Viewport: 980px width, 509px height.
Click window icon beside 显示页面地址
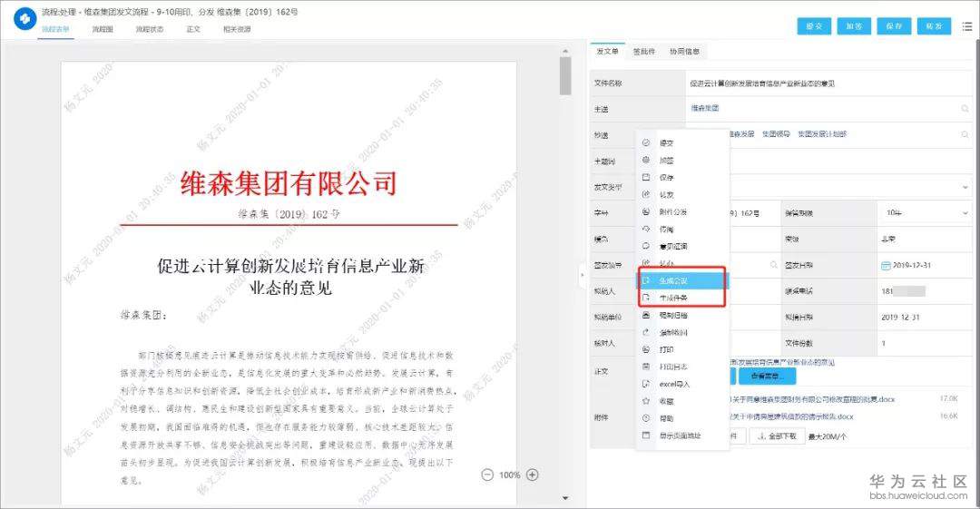click(646, 436)
